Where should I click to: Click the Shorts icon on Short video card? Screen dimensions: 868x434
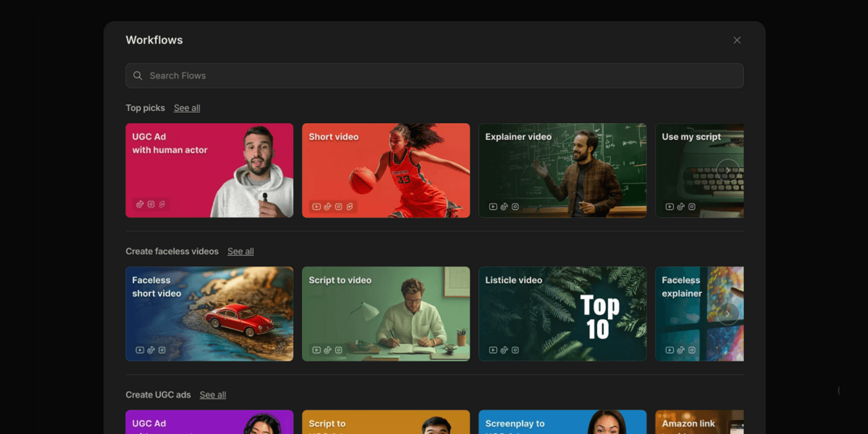(x=350, y=206)
